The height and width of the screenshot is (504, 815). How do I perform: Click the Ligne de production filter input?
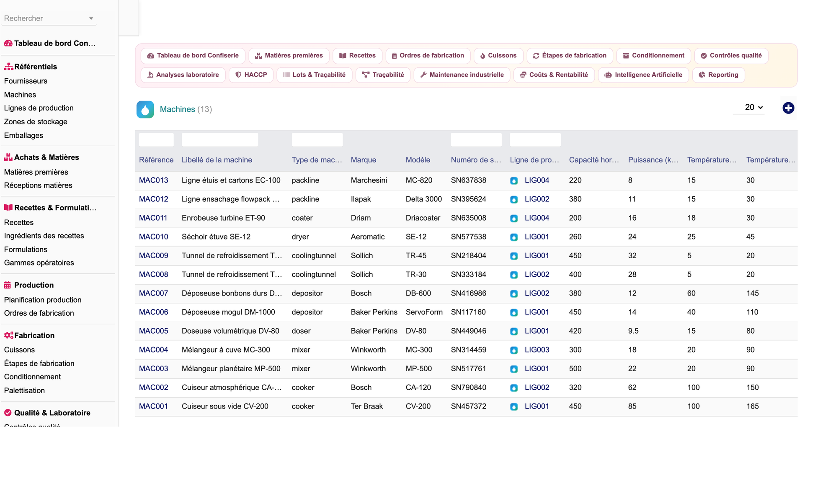[535, 140]
